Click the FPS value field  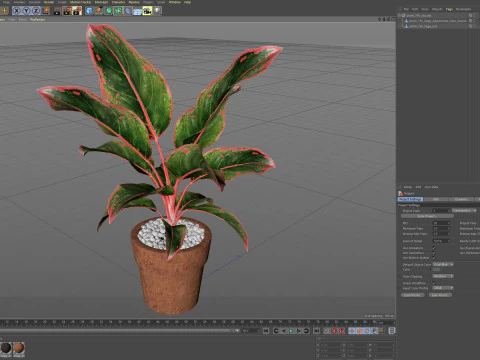[x=441, y=223]
